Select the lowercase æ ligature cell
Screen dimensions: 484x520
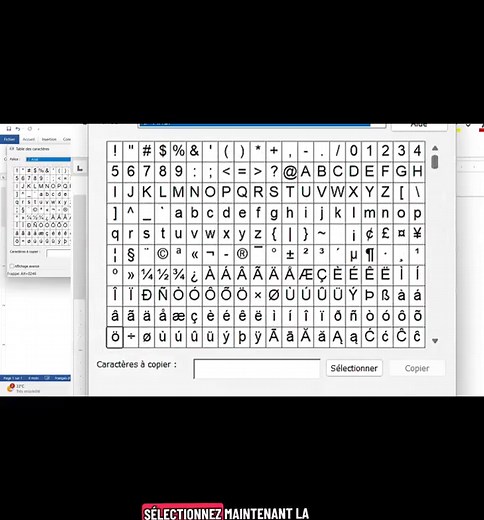[179, 316]
